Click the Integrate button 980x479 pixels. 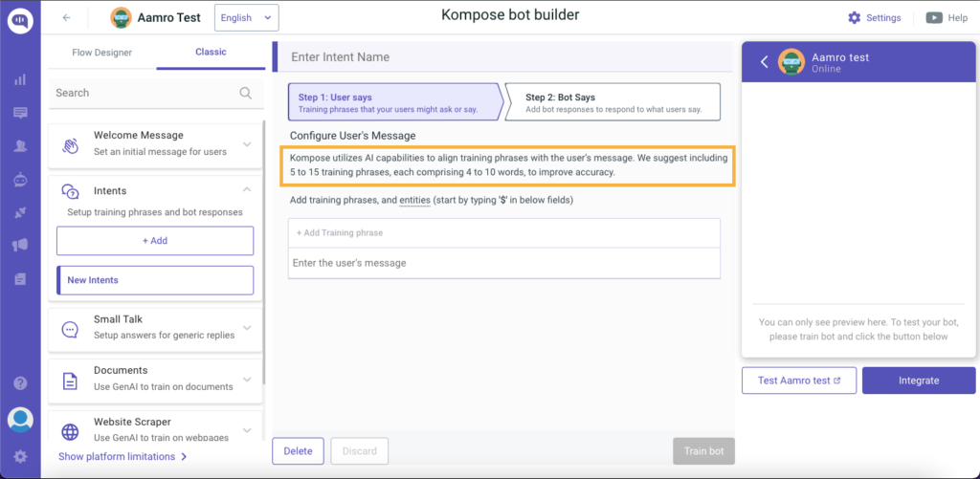pyautogui.click(x=919, y=381)
